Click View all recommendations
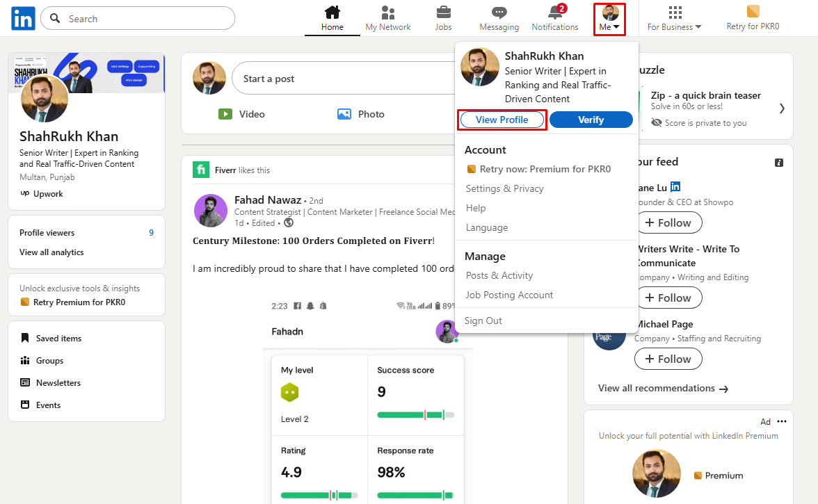Screen dimensions: 818x504 663,389
